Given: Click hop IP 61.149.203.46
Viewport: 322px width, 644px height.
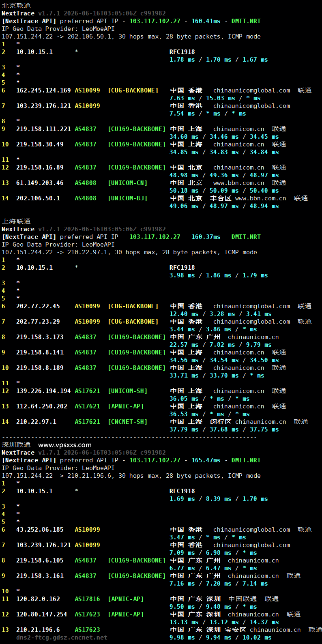Looking at the screenshot, I should click(x=40, y=183).
